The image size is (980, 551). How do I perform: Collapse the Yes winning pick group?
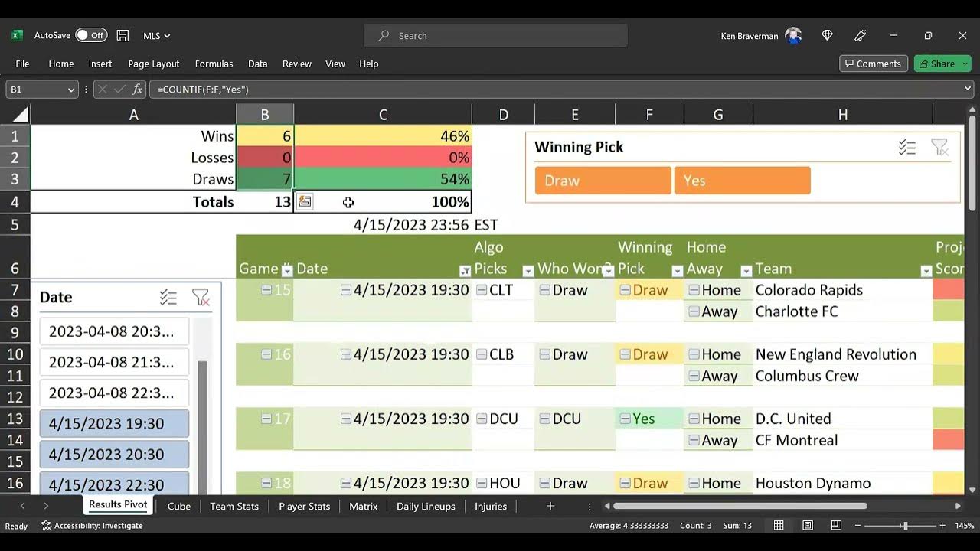point(625,419)
